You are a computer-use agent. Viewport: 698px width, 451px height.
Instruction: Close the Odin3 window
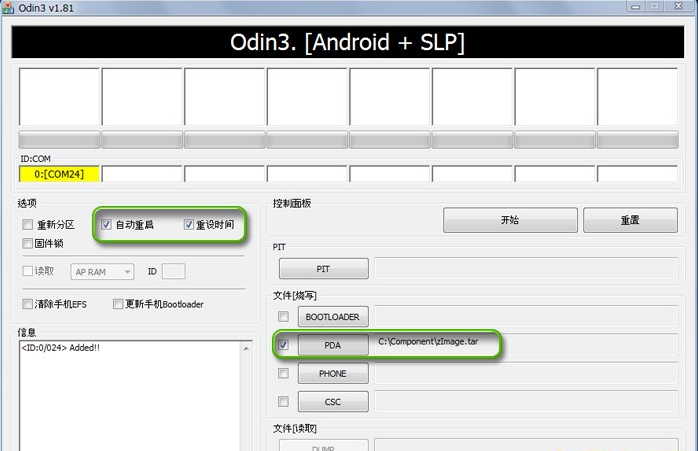pos(678,6)
